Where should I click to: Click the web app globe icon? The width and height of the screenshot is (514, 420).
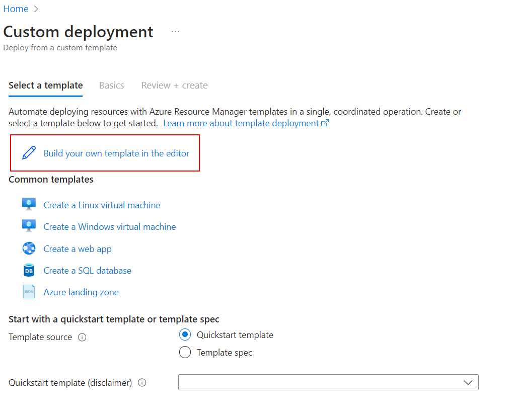(29, 248)
